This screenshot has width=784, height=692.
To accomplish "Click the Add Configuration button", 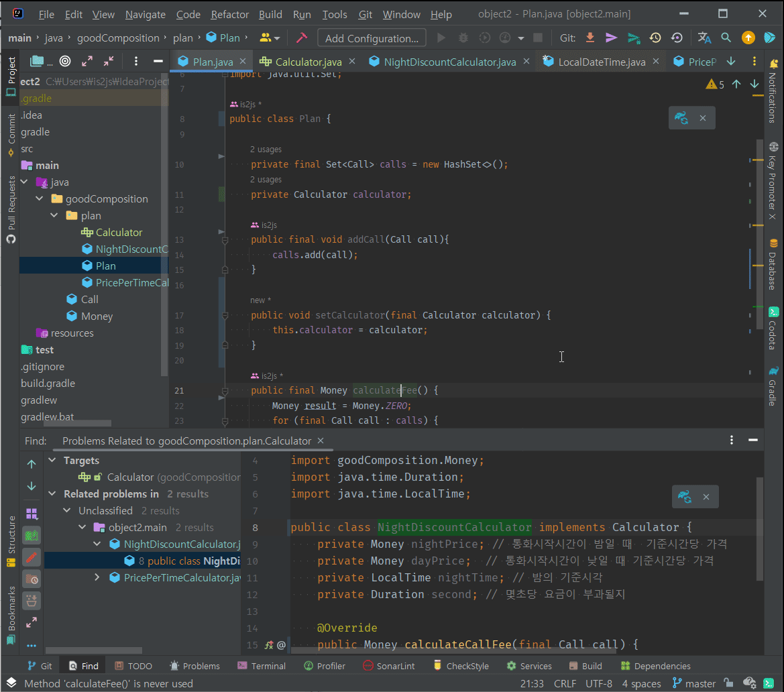I will 372,38.
